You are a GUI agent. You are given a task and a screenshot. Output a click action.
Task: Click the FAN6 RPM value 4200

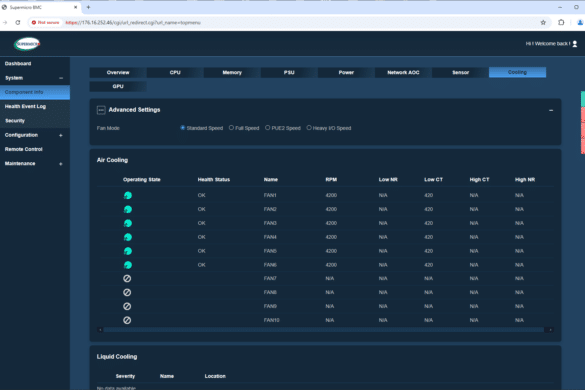pos(331,265)
